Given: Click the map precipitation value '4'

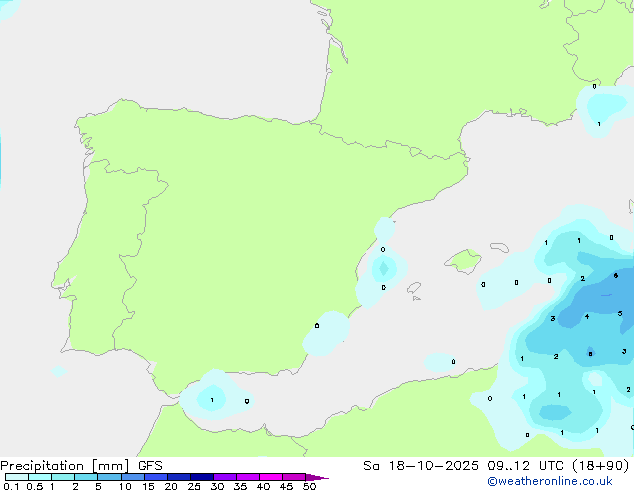Looking at the screenshot, I should [587, 317].
